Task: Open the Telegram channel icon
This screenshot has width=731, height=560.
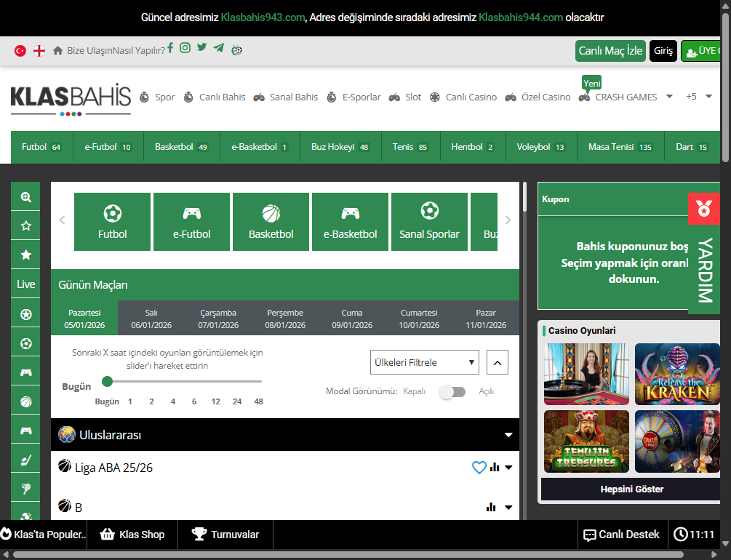Action: tap(219, 48)
